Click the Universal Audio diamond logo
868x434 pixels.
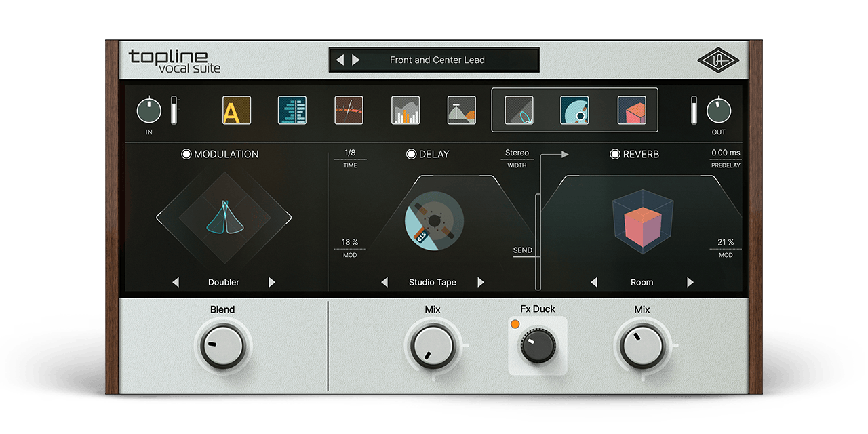pyautogui.click(x=718, y=60)
